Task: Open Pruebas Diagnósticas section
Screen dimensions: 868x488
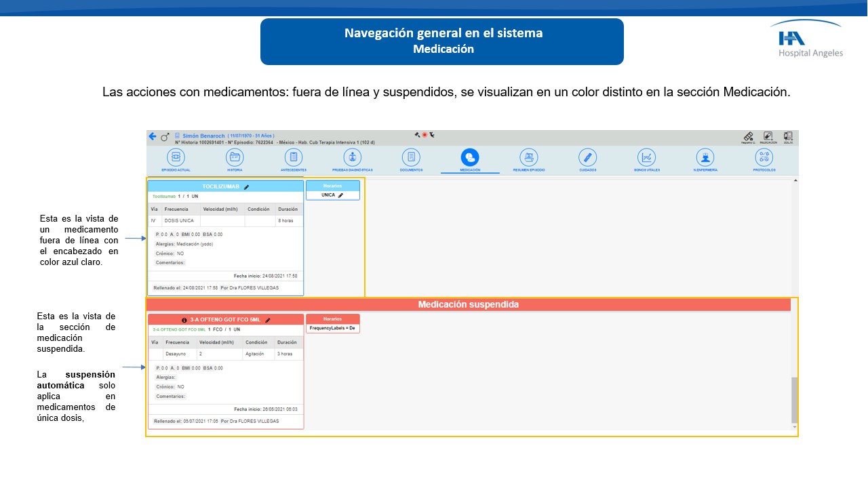Action: (x=352, y=157)
